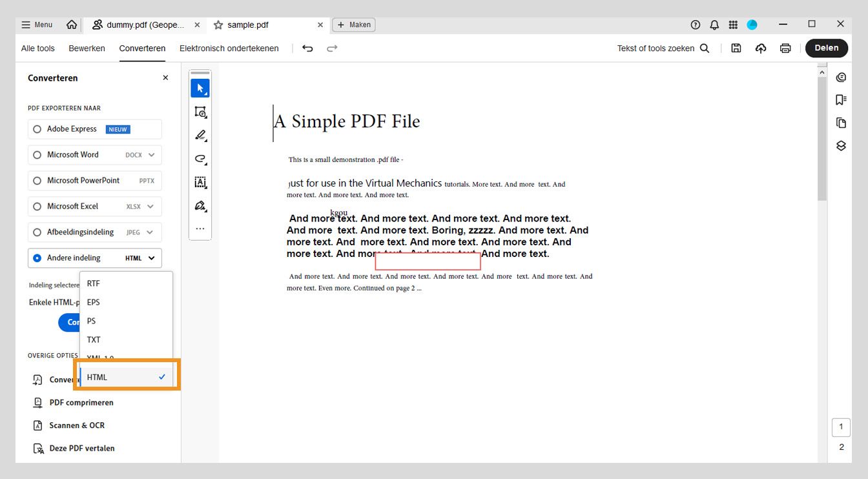Open the layers panel icon

[841, 146]
